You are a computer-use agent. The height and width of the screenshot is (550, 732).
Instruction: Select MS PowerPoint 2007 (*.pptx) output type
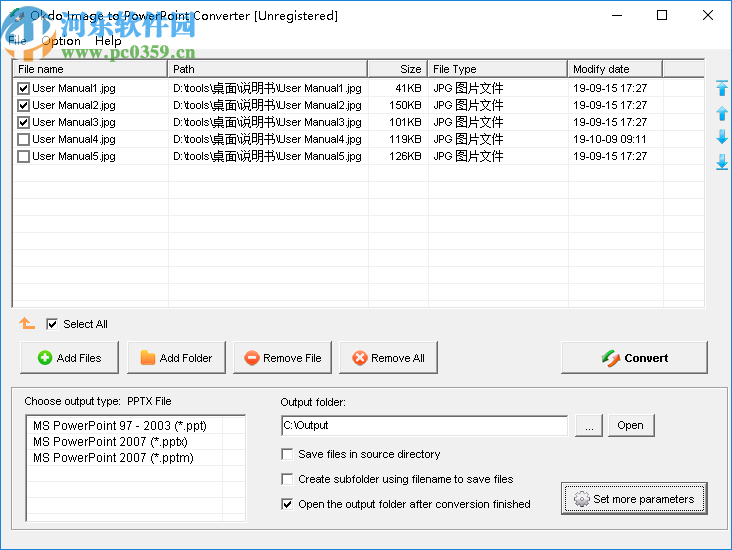(110, 442)
